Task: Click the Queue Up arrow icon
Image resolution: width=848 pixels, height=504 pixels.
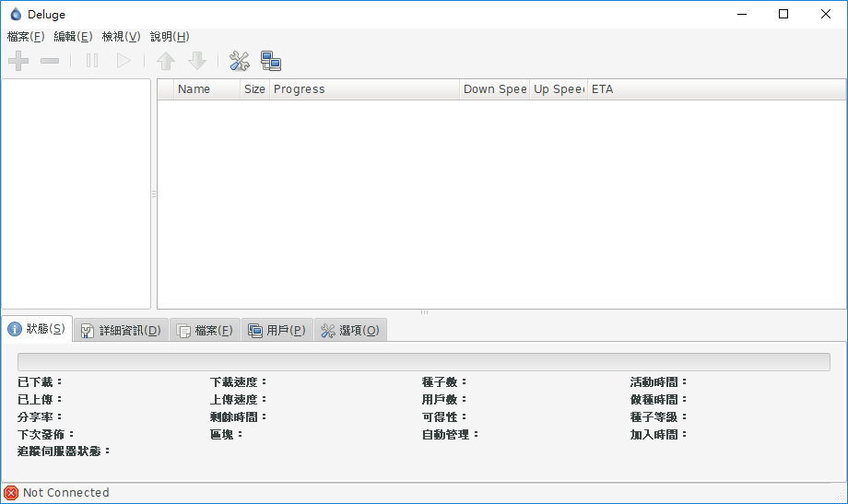Action: (x=166, y=61)
